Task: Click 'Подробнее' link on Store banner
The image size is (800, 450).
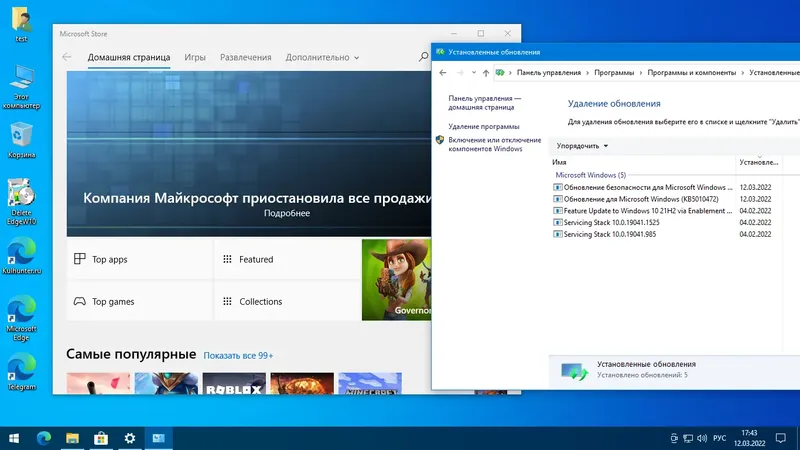Action: (x=287, y=213)
